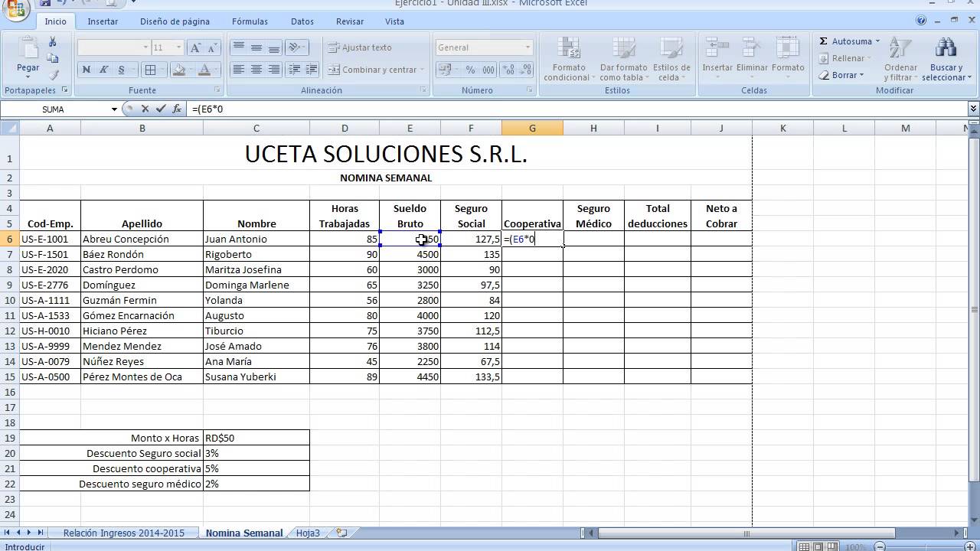Apply percent style with % icon
Viewport: 980px width, 551px height.
pyautogui.click(x=470, y=70)
